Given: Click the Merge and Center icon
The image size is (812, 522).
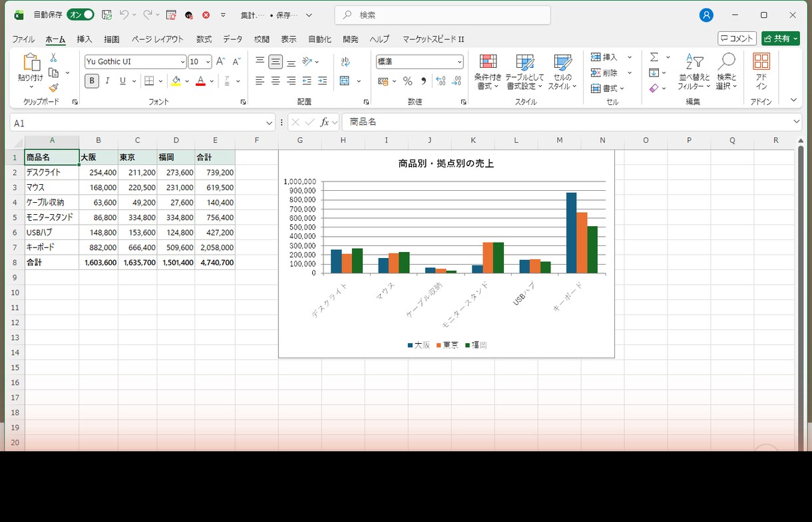Looking at the screenshot, I should pyautogui.click(x=345, y=80).
